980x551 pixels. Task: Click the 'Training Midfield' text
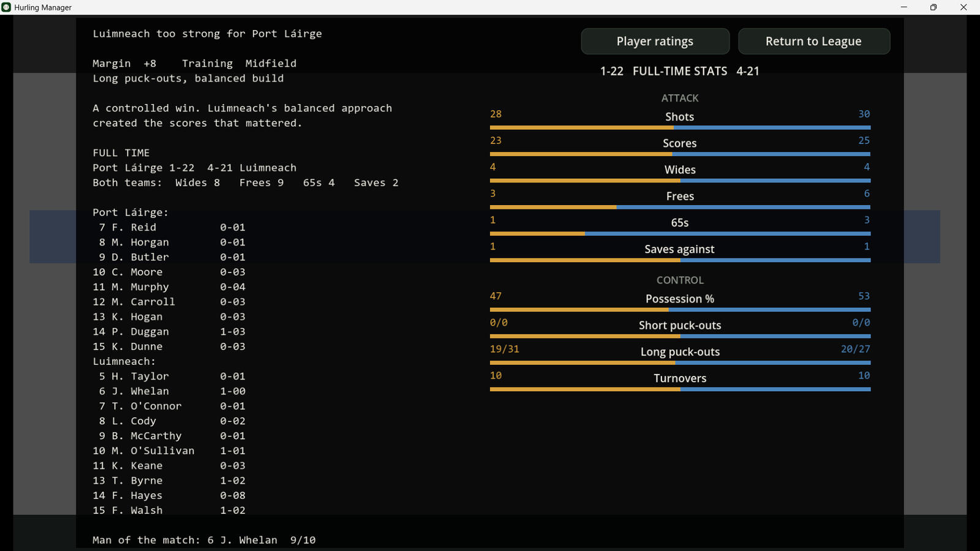point(239,64)
